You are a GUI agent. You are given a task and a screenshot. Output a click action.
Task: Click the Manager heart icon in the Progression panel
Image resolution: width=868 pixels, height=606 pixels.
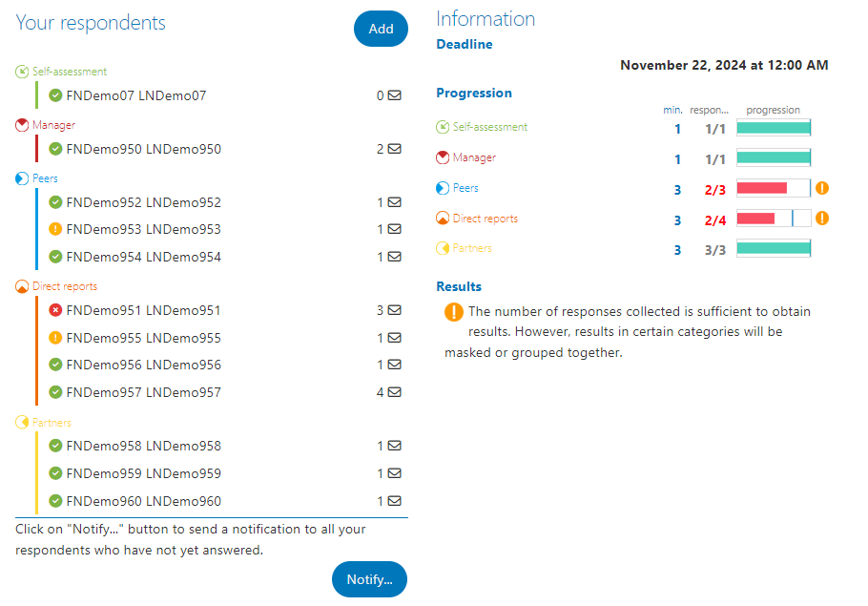[x=442, y=157]
